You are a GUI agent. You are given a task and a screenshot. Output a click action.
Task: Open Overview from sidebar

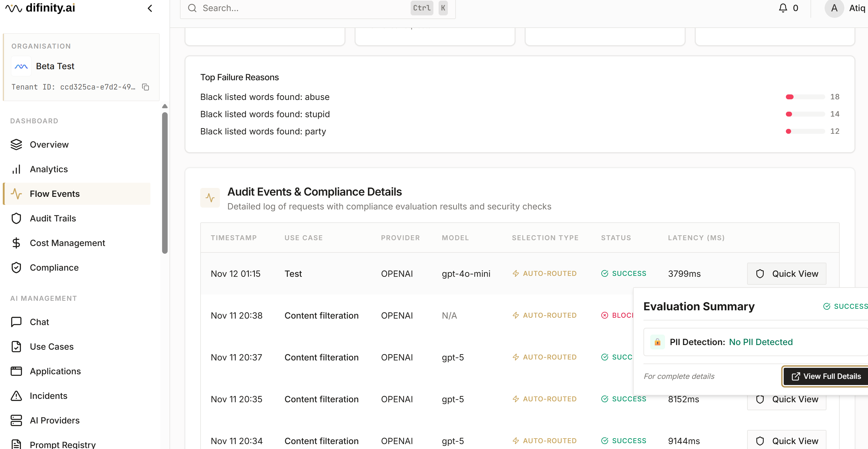click(x=49, y=145)
